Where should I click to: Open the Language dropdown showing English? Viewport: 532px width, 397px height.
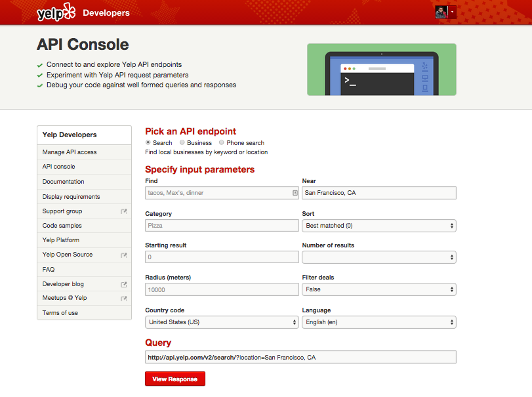379,322
